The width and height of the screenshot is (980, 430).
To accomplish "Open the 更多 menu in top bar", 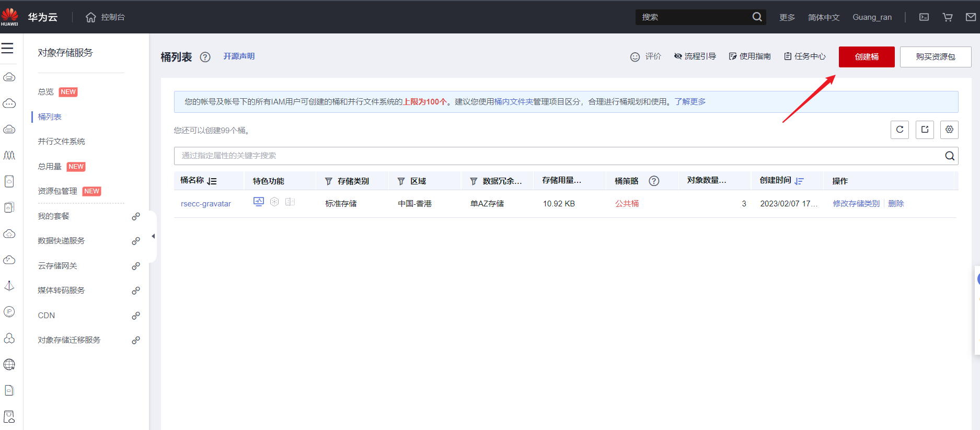I will coord(787,17).
